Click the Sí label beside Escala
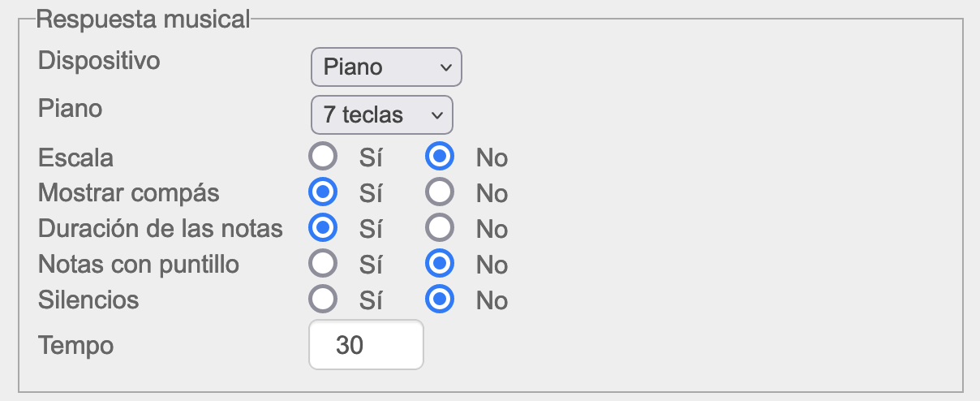This screenshot has width=980, height=401. (371, 157)
